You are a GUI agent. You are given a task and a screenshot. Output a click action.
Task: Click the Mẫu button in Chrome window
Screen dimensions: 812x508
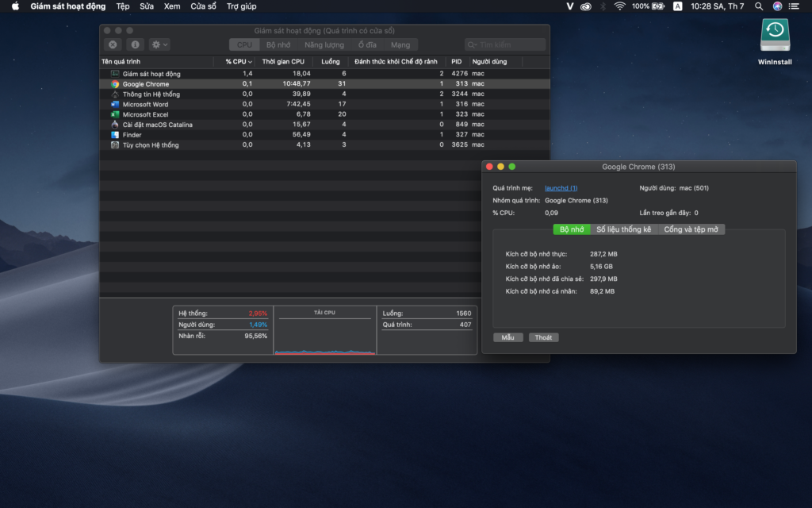tap(508, 337)
